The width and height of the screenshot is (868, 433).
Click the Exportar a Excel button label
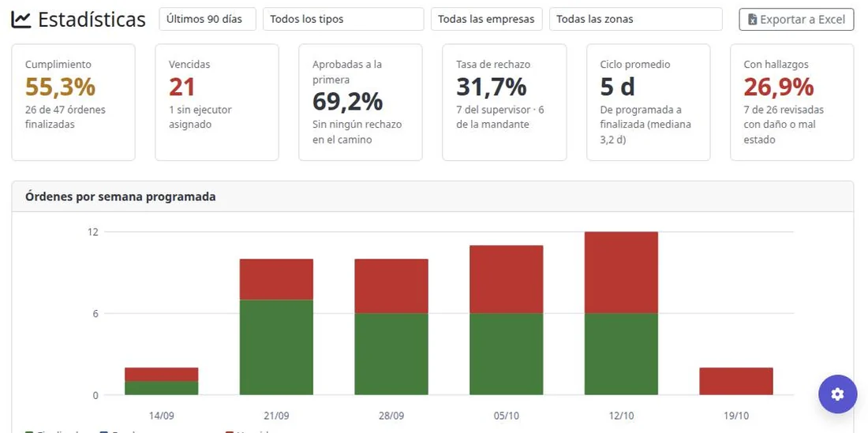tap(803, 20)
